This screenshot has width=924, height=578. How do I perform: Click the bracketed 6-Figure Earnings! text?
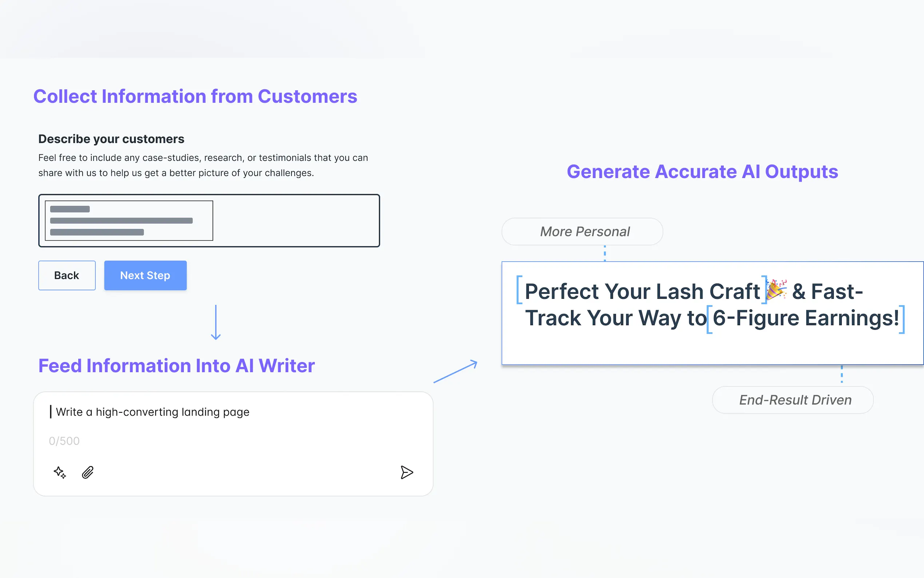[805, 318]
